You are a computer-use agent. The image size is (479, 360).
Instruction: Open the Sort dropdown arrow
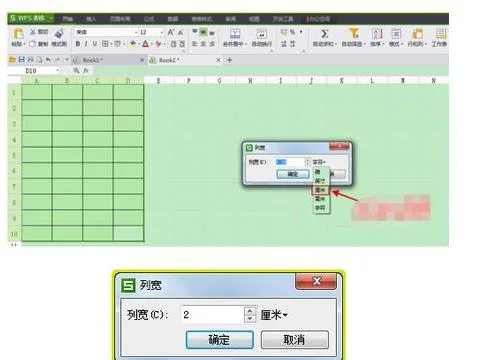tap(384, 44)
